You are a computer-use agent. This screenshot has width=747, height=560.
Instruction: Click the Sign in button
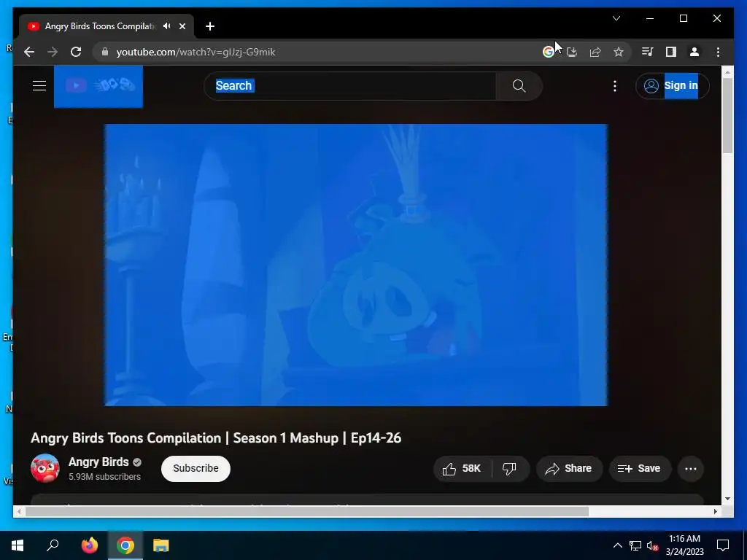(672, 86)
